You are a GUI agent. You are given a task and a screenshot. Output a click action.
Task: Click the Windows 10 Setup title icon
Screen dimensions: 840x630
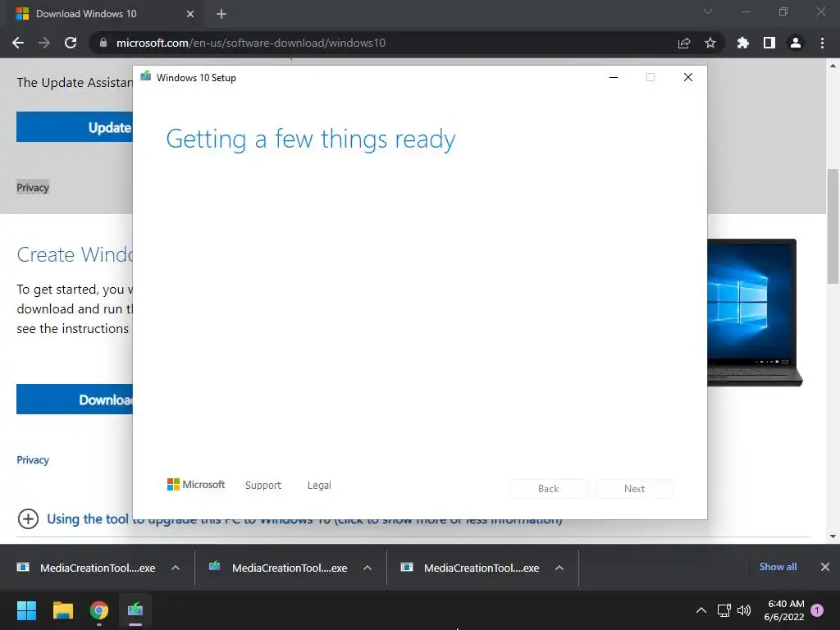tap(146, 76)
